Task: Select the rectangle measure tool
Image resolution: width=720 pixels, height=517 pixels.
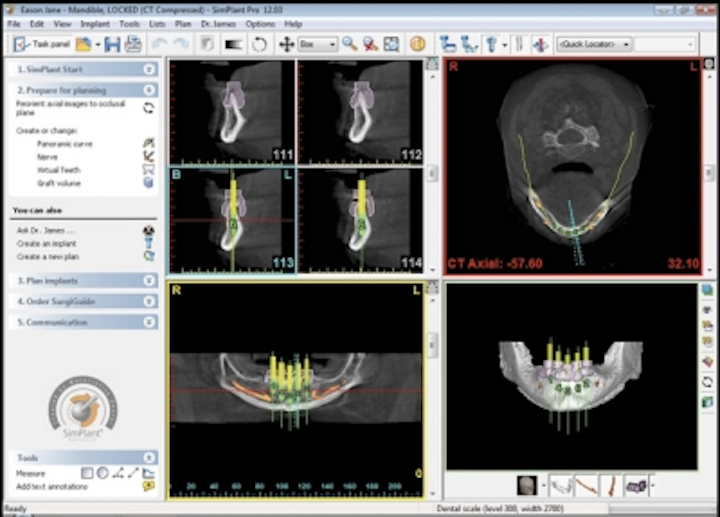Action: click(87, 472)
